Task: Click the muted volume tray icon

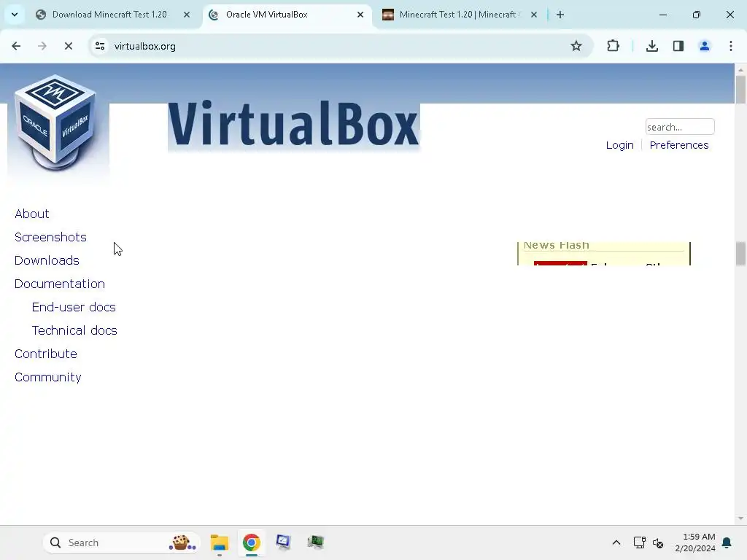Action: pos(658,542)
